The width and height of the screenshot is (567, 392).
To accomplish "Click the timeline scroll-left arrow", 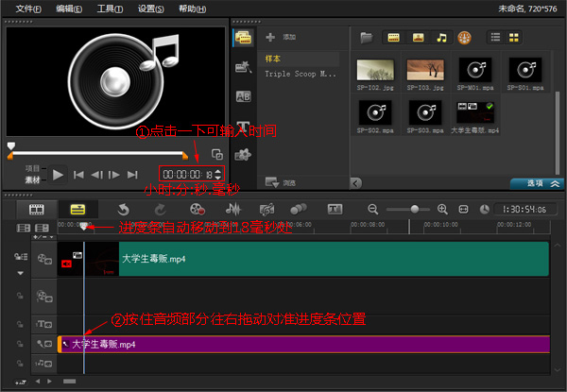I will click(x=38, y=382).
